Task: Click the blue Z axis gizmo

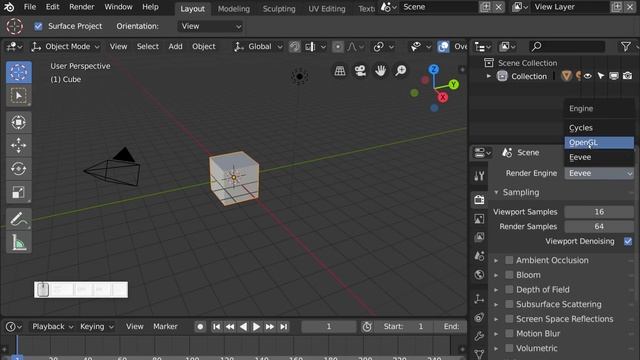Action: coord(434,69)
